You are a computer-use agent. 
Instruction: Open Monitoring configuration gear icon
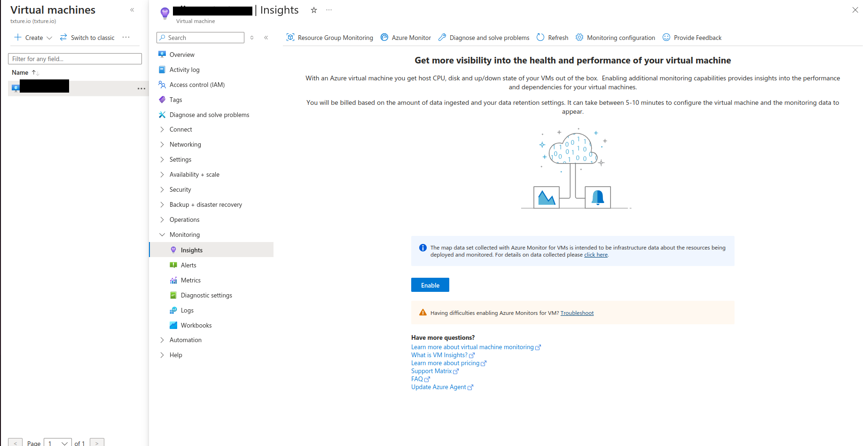[x=579, y=37]
